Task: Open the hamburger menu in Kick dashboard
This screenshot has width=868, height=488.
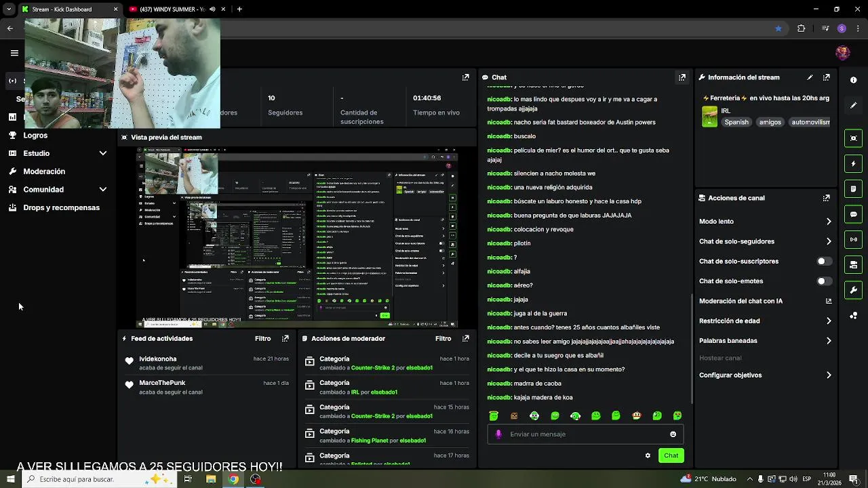Action: coord(14,53)
